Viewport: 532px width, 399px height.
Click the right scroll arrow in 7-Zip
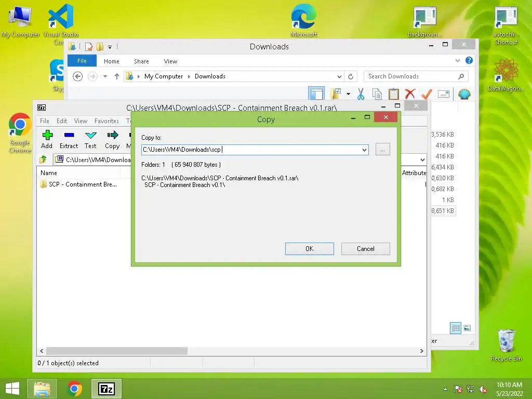tap(422, 351)
